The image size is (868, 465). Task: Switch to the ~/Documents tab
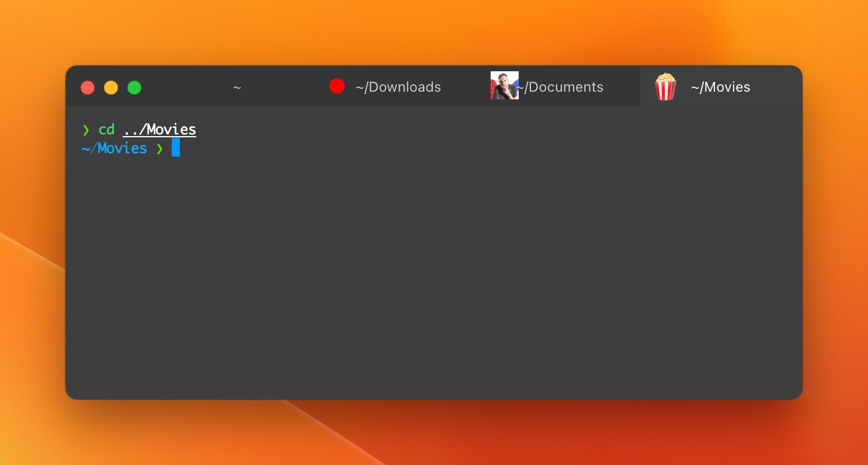click(x=559, y=87)
